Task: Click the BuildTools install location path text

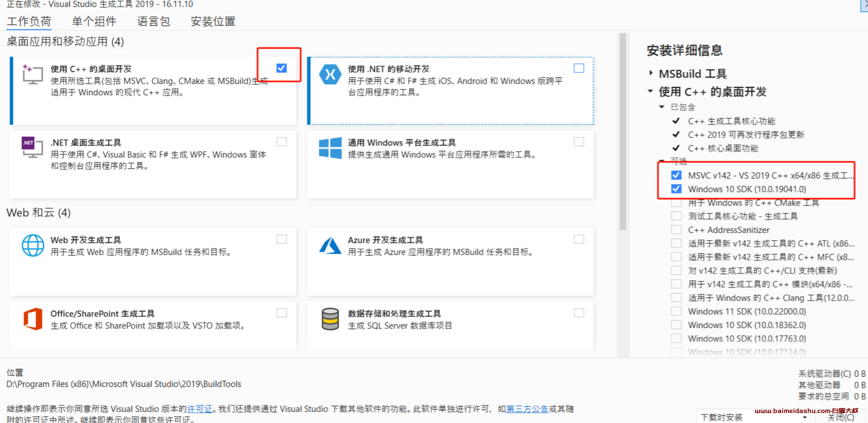Action: click(x=124, y=384)
